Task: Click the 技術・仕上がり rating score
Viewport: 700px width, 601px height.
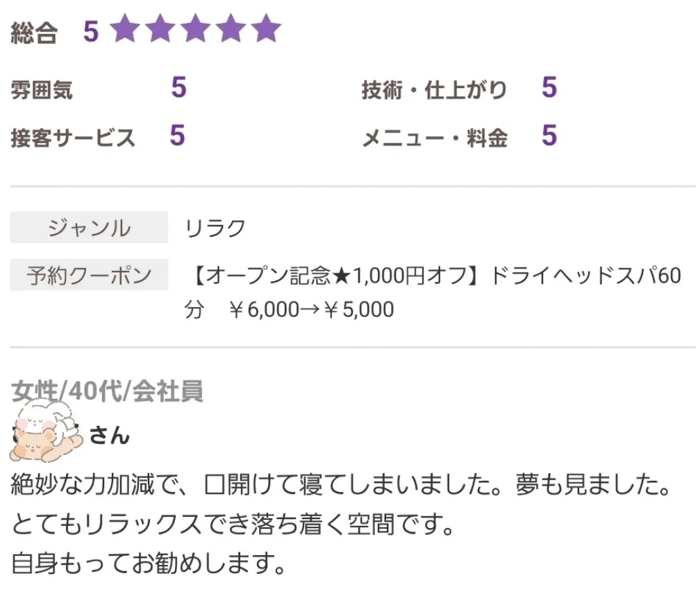Action: pos(549,87)
